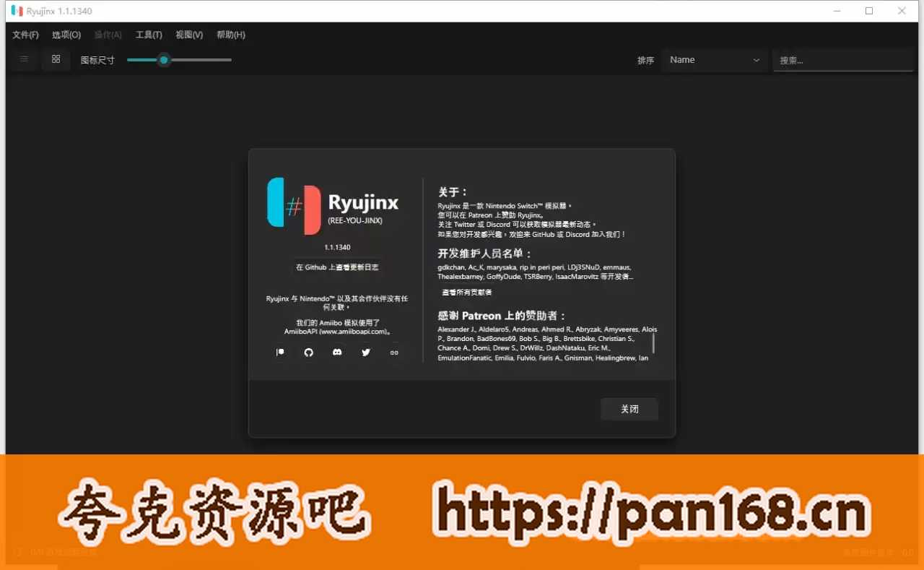Open the 操作(A) menu
The image size is (924, 570).
pyautogui.click(x=108, y=35)
